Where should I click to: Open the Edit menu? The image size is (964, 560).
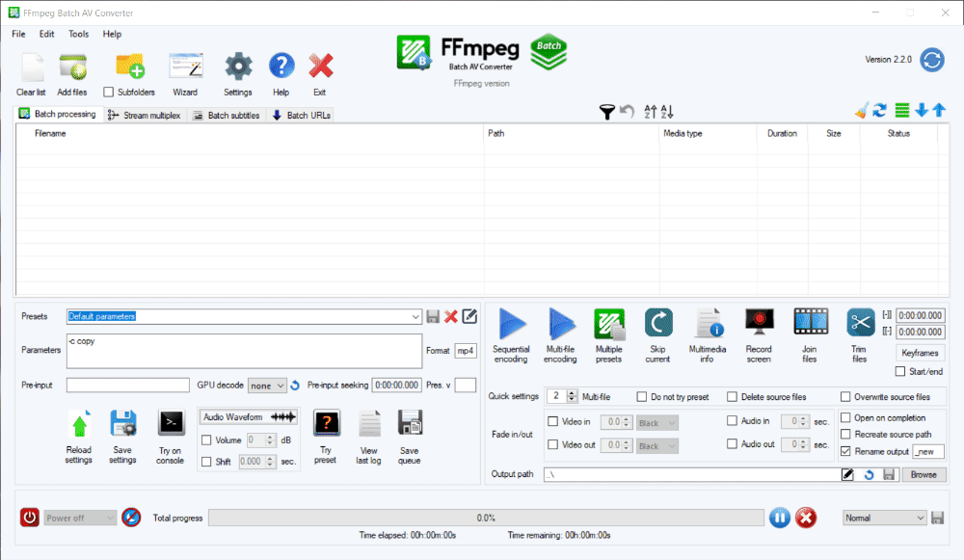click(46, 34)
